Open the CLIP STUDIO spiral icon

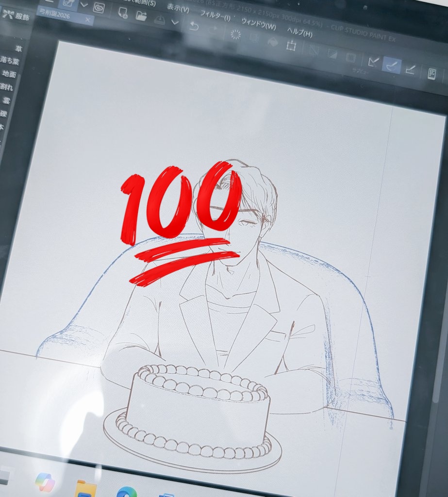[x=99, y=7]
